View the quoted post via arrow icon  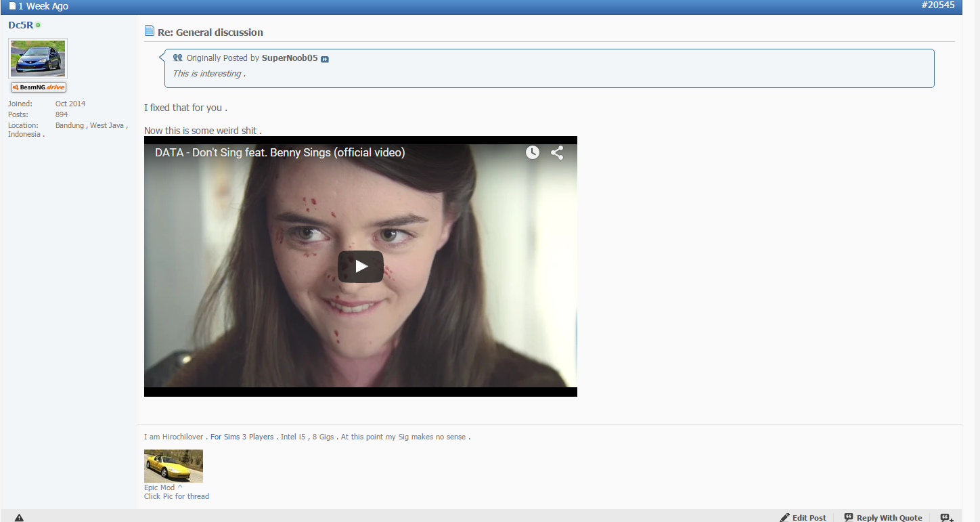click(x=325, y=59)
